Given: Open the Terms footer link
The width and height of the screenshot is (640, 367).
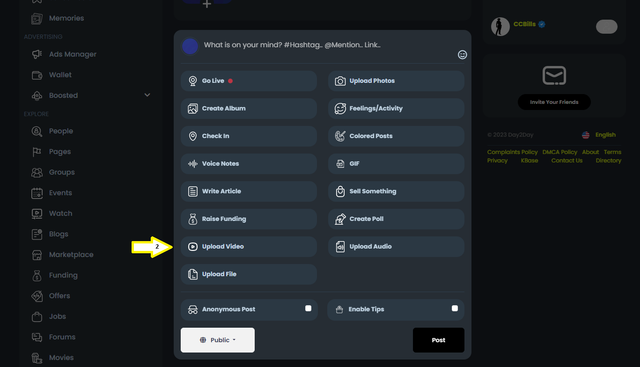Looking at the screenshot, I should 612,152.
